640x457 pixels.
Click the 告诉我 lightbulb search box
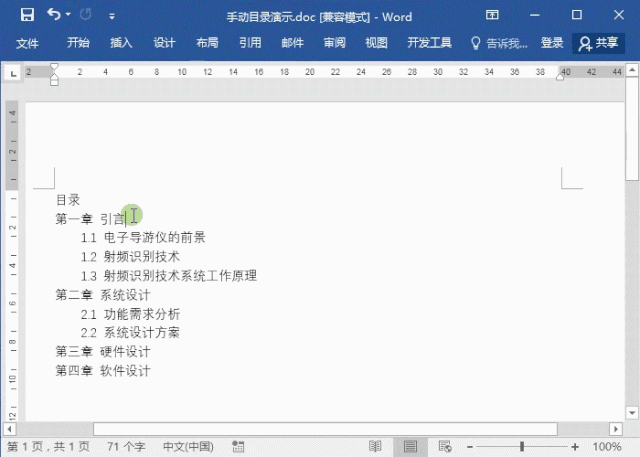click(x=499, y=43)
